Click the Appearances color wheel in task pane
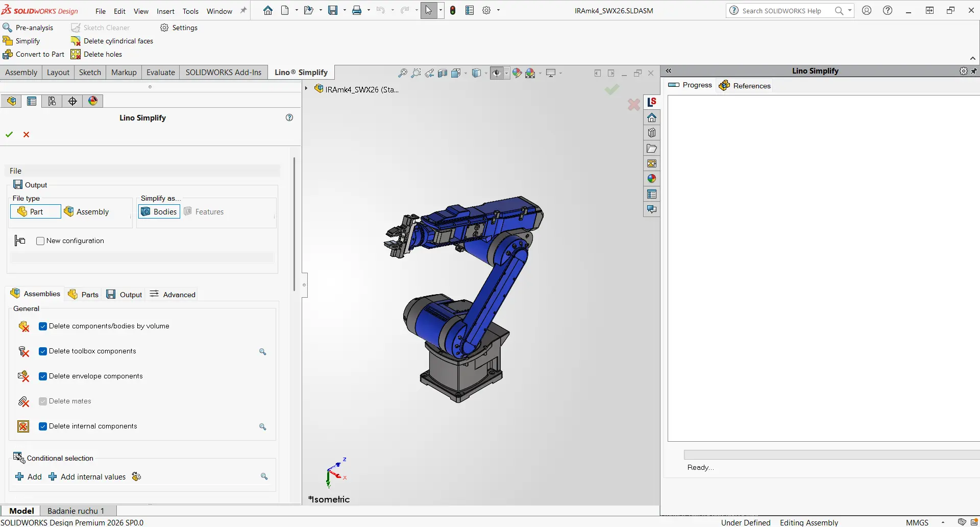 pyautogui.click(x=652, y=179)
